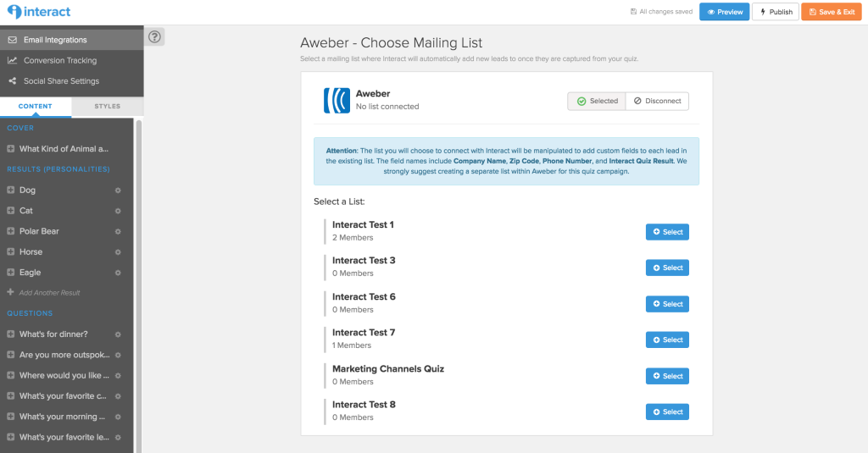
Task: Expand Where would you like plus icon
Action: (x=10, y=375)
